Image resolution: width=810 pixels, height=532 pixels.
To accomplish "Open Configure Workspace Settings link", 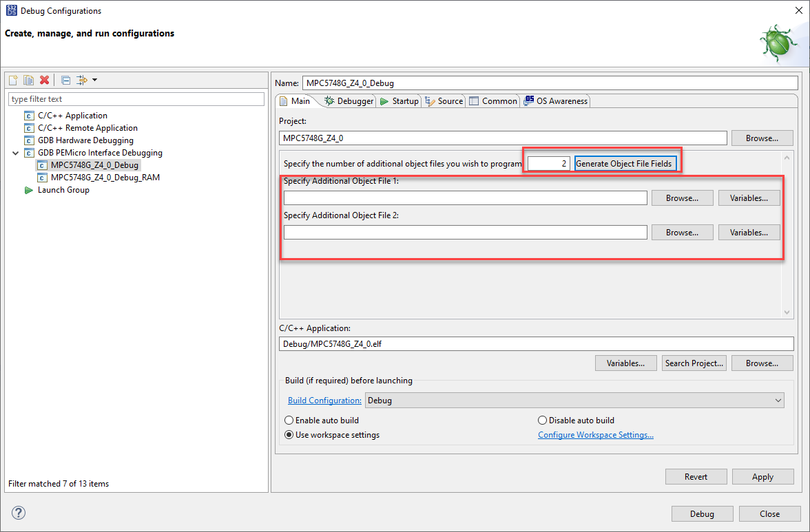I will 596,435.
